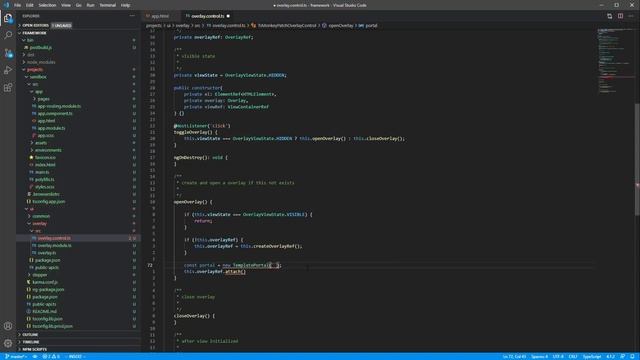Click the editor vertical scrollbar

pos(637,159)
